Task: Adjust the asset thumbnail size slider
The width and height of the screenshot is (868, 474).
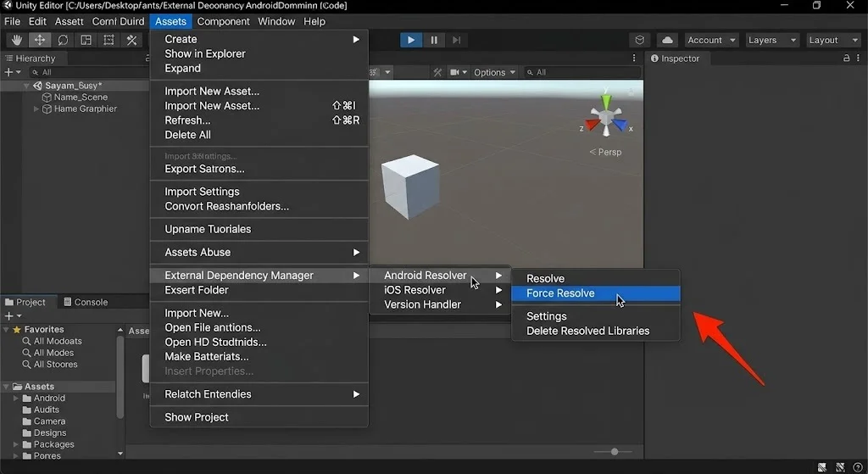Action: point(614,452)
